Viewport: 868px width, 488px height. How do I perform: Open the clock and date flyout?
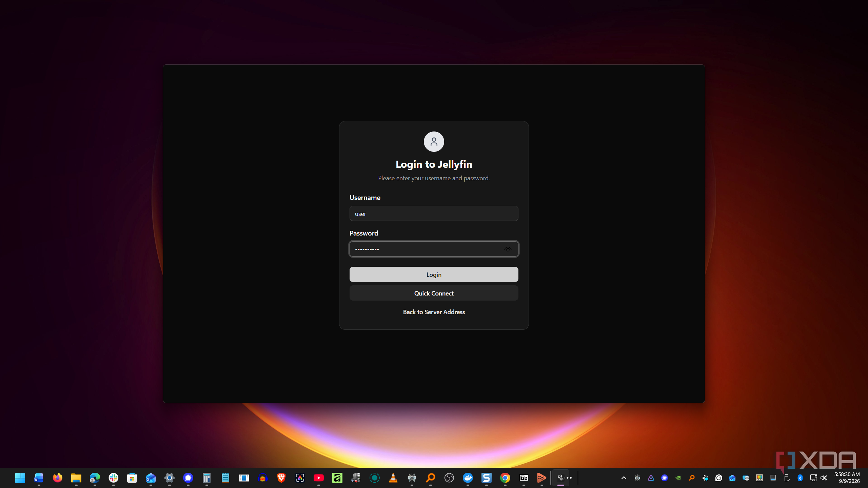coord(847,478)
